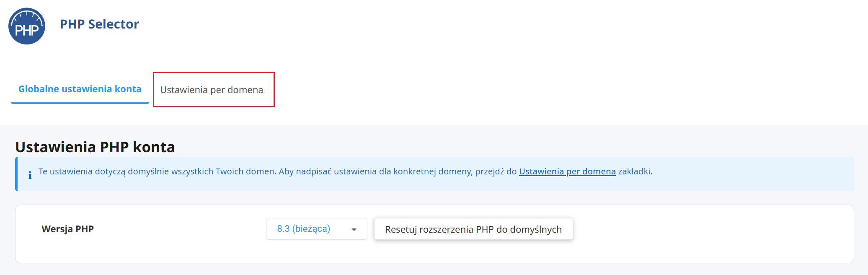The image size is (868, 275).
Task: Click the blue left edge of info banner
Action: 16,174
